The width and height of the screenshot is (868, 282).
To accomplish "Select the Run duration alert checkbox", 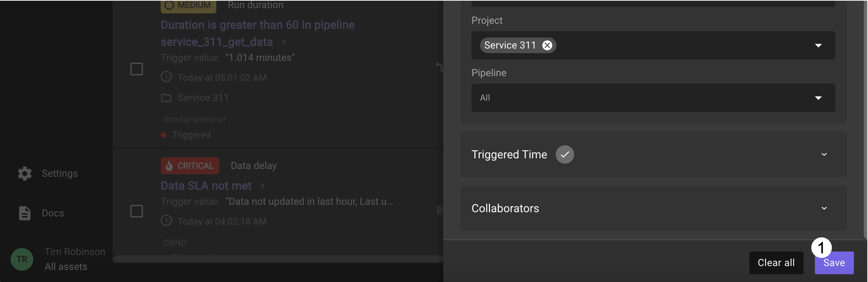I will tap(137, 69).
